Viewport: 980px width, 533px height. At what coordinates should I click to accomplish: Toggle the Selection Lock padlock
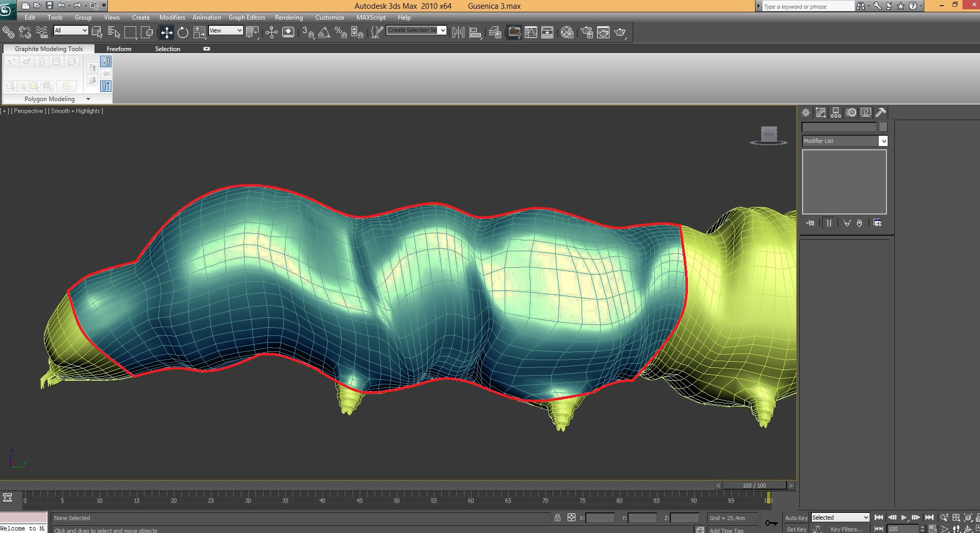[x=557, y=518]
